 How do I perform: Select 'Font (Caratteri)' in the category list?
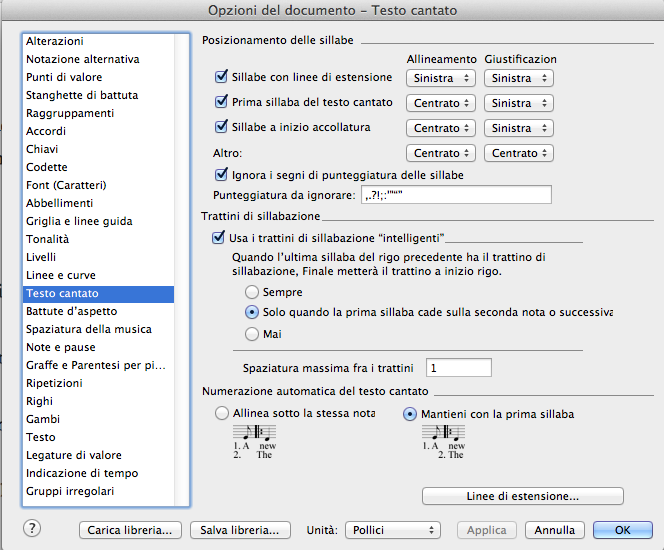[66, 185]
